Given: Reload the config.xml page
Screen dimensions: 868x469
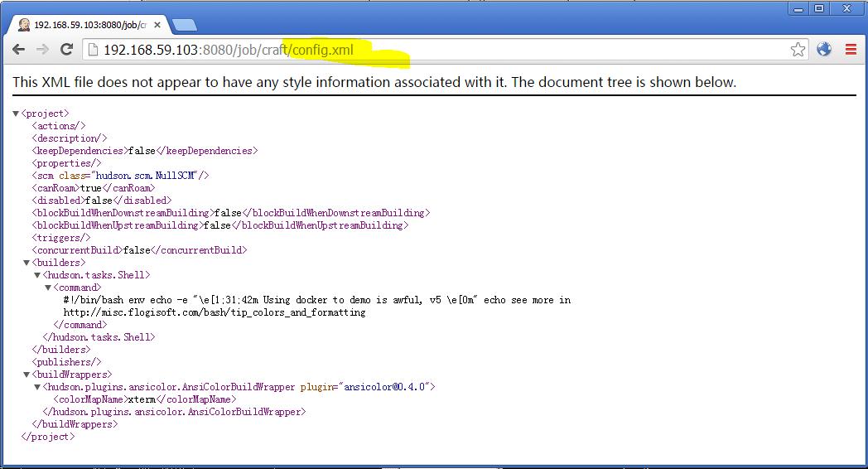Looking at the screenshot, I should [x=66, y=50].
